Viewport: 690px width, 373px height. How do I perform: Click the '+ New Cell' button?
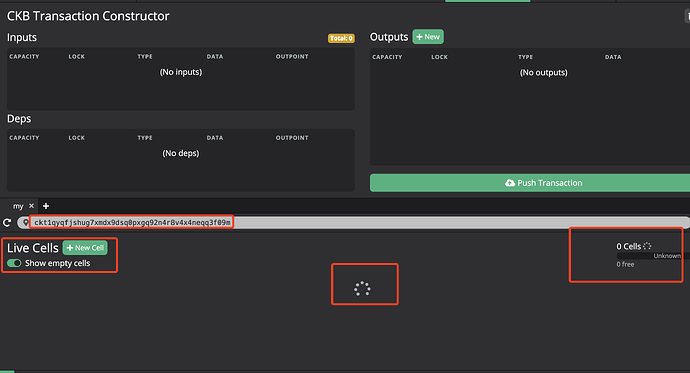point(85,248)
